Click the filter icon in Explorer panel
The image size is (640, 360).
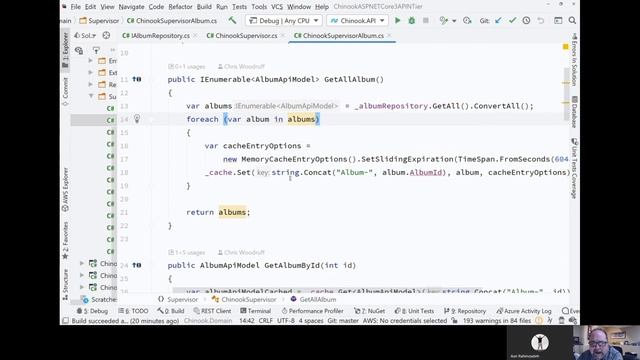pyautogui.click(x=96, y=50)
